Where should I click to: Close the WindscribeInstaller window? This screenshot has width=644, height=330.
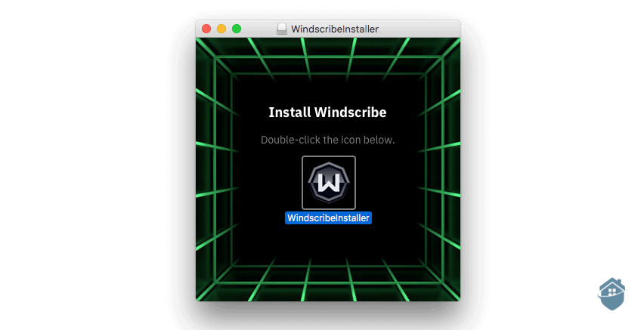(206, 29)
